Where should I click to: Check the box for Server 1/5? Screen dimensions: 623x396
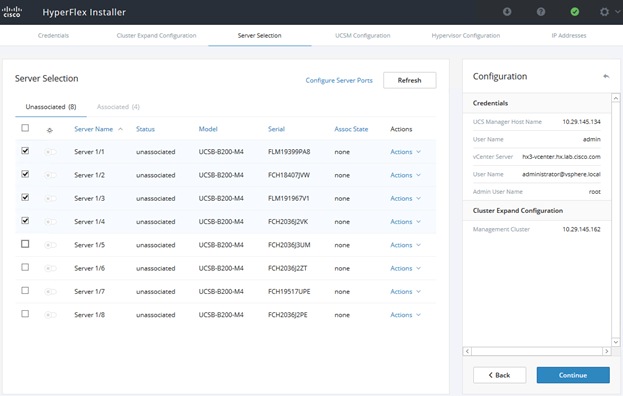click(x=25, y=244)
